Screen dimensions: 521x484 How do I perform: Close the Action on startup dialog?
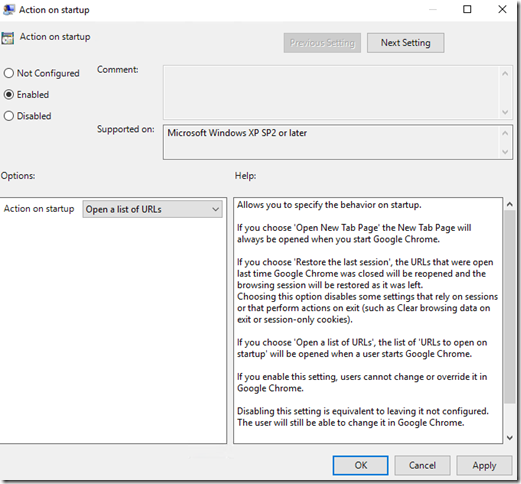click(x=502, y=9)
